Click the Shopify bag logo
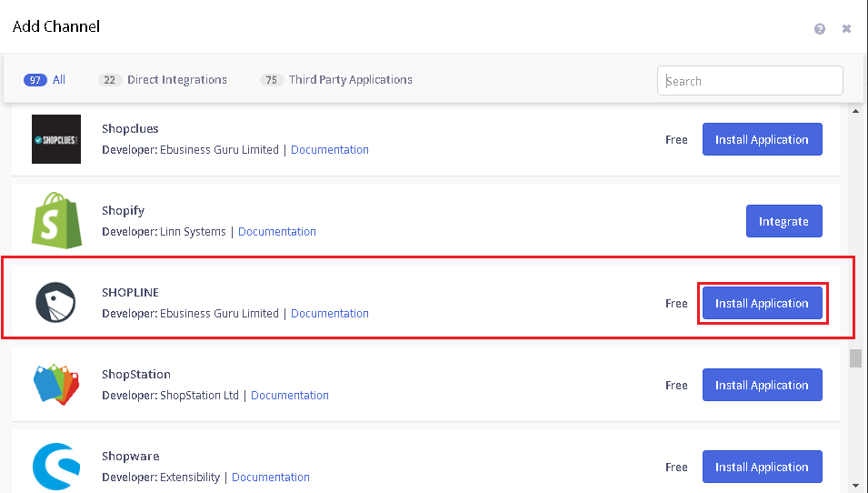Screen dimensions: 868x493 click(x=56, y=220)
